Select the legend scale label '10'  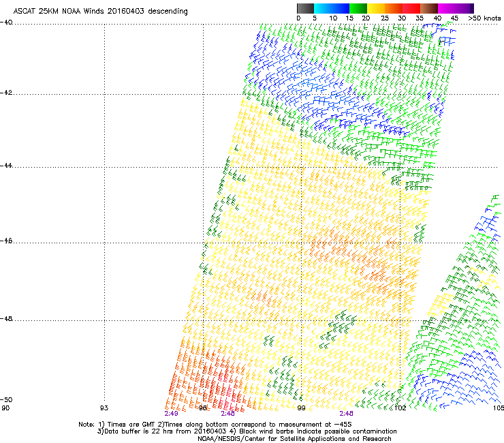pos(332,18)
